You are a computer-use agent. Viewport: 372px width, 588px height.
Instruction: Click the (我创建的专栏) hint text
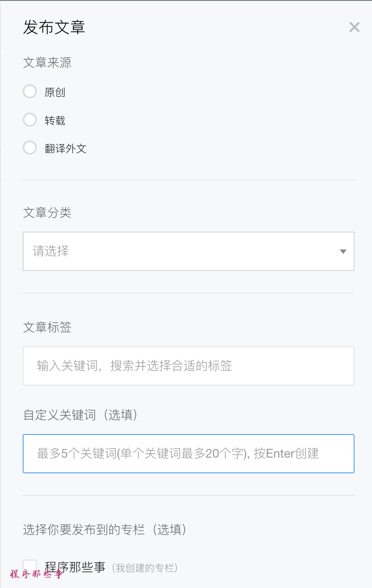pyautogui.click(x=145, y=568)
